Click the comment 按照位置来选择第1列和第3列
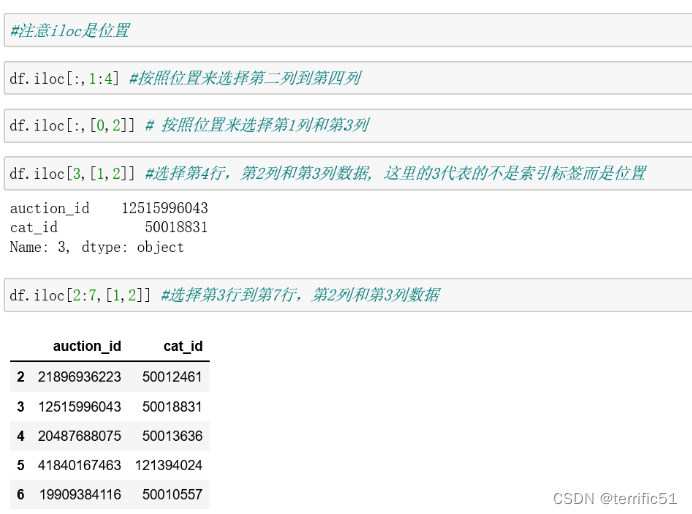 (x=257, y=125)
